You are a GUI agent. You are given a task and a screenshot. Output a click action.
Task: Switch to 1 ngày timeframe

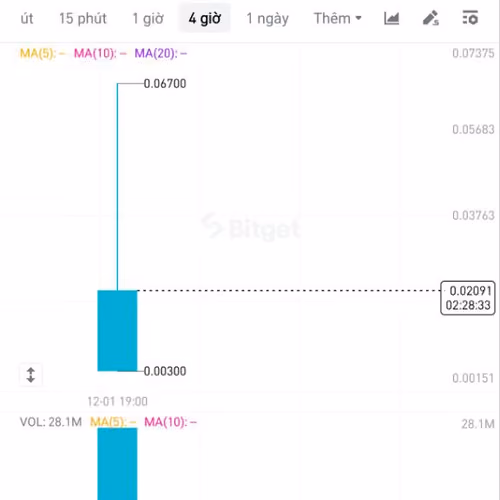267,19
